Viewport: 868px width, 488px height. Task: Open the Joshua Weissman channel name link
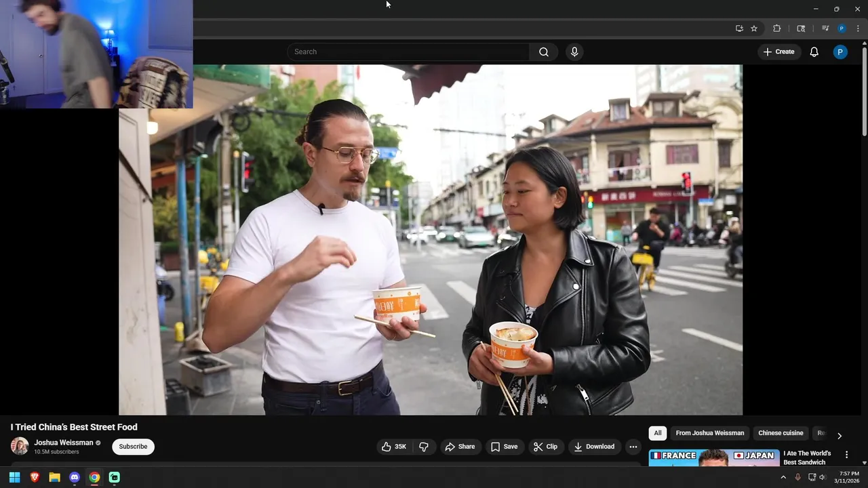coord(64,443)
